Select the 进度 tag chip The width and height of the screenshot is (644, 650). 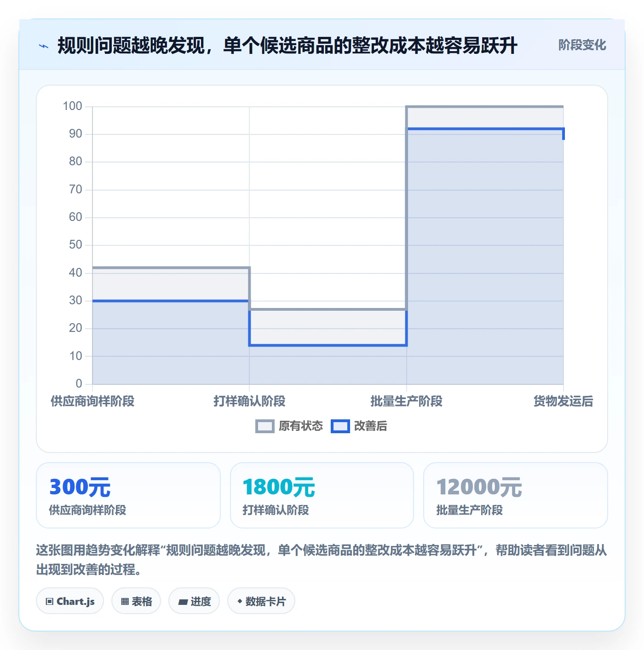pos(194,601)
